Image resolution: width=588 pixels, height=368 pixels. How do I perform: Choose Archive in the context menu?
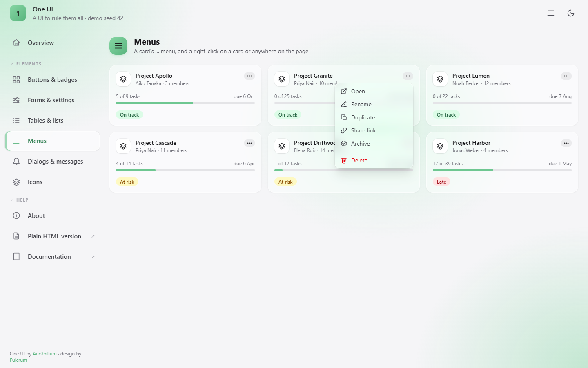tap(374, 144)
